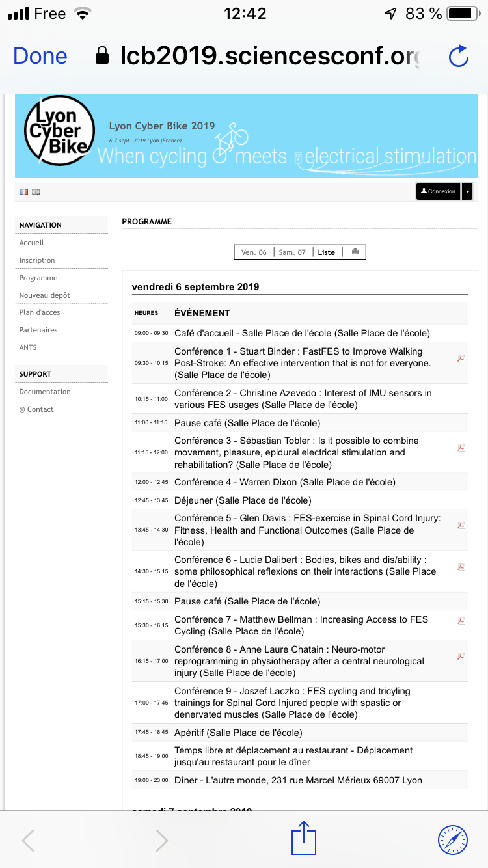Viewport: 488px width, 868px height.
Task: Go to Inscription in navigation
Action: tap(37, 260)
